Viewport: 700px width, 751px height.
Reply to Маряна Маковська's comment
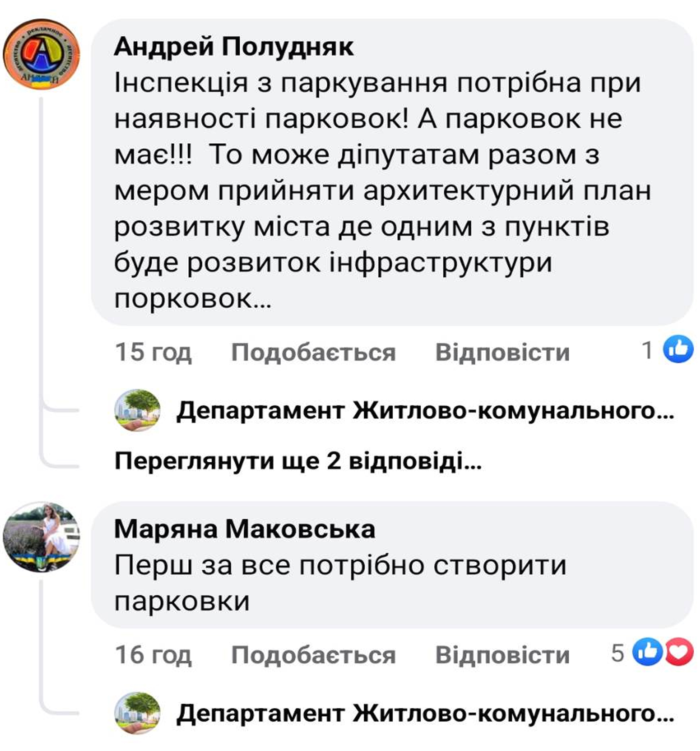pyautogui.click(x=502, y=654)
